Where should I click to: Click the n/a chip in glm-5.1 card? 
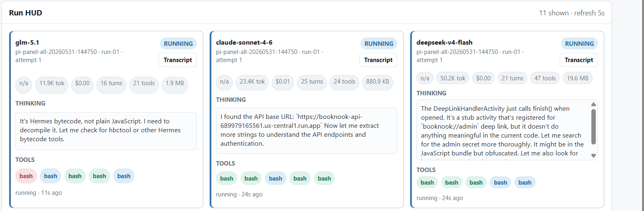[x=24, y=85]
